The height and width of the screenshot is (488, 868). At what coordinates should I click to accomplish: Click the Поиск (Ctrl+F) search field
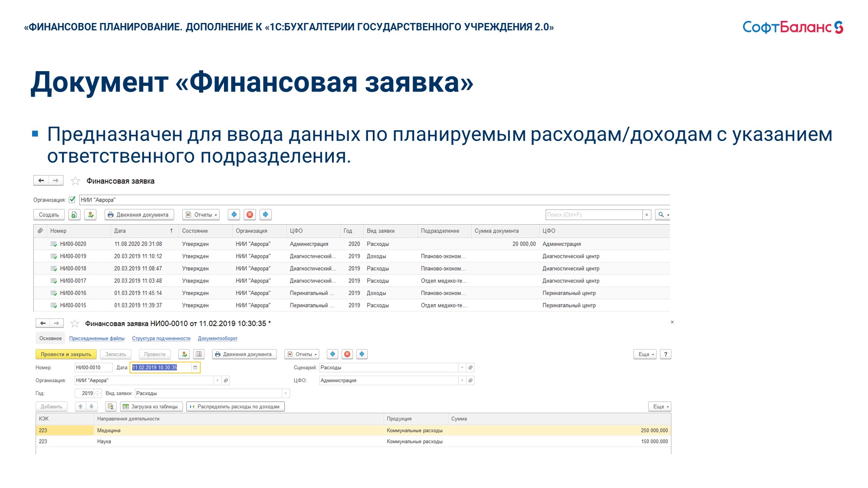pyautogui.click(x=594, y=215)
